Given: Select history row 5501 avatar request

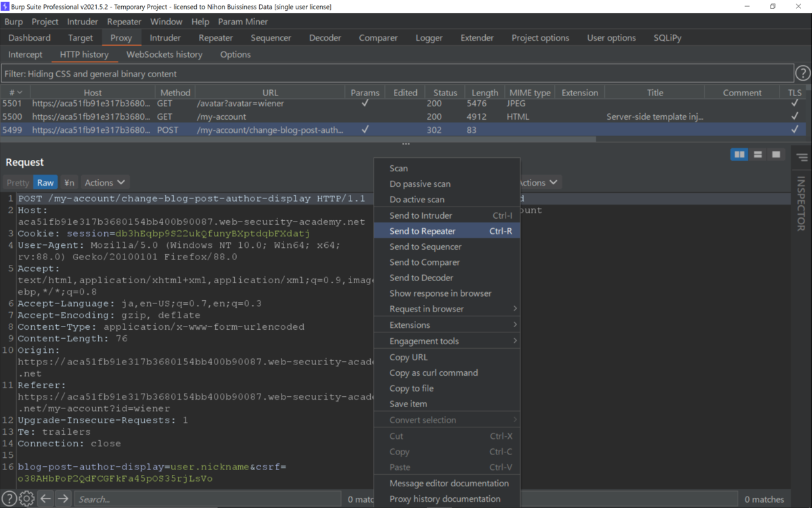Looking at the screenshot, I should point(403,104).
